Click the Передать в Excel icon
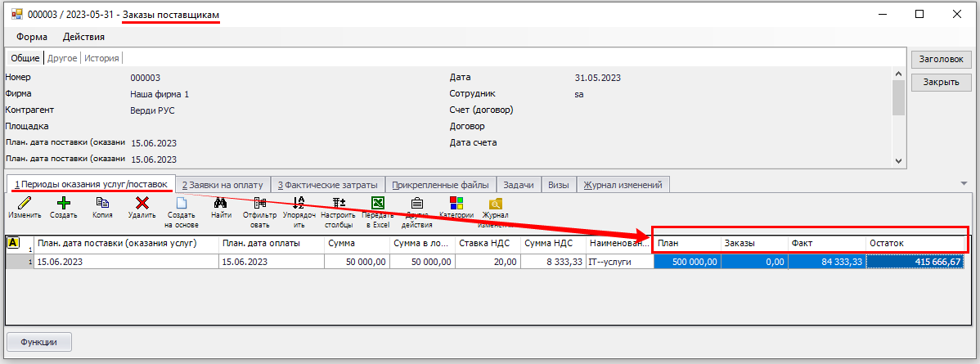 (x=377, y=203)
